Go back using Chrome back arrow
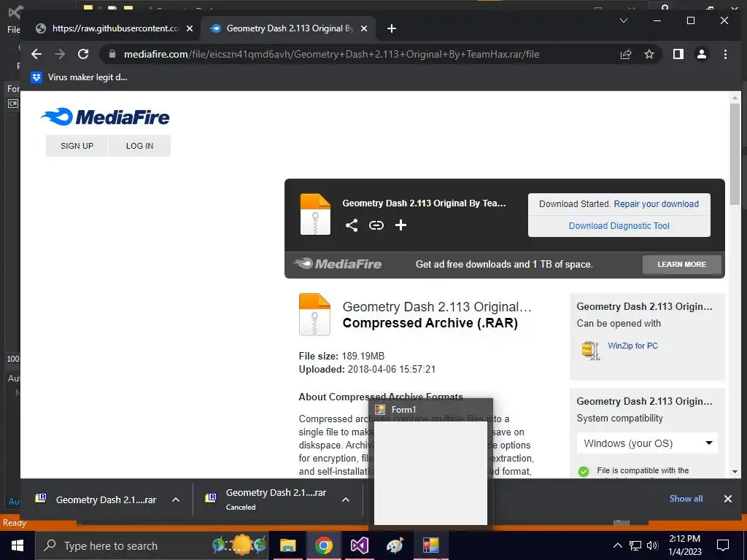 pos(36,54)
